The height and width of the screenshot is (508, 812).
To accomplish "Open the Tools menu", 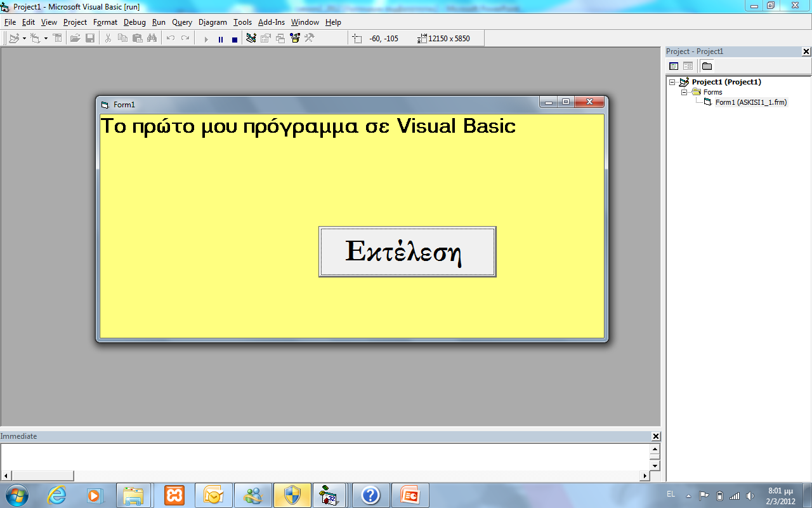I will coord(242,22).
